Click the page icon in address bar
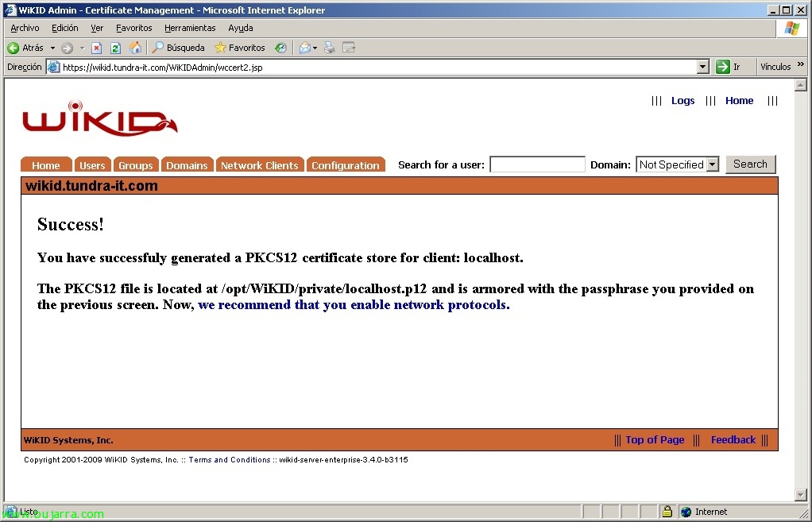The height and width of the screenshot is (522, 812). point(53,67)
